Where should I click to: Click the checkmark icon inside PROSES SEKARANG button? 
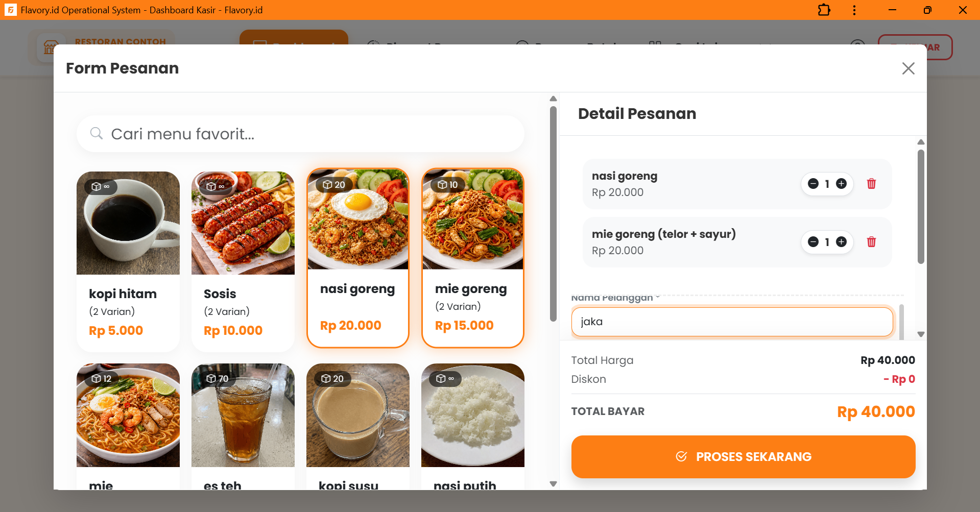681,456
